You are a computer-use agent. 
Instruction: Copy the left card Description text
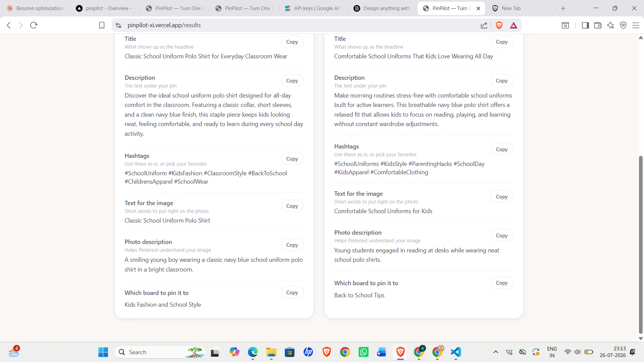[x=292, y=81]
